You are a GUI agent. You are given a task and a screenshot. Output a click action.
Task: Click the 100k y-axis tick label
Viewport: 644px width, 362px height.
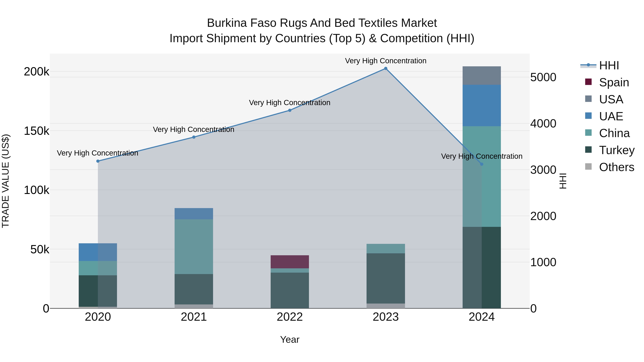(x=36, y=190)
